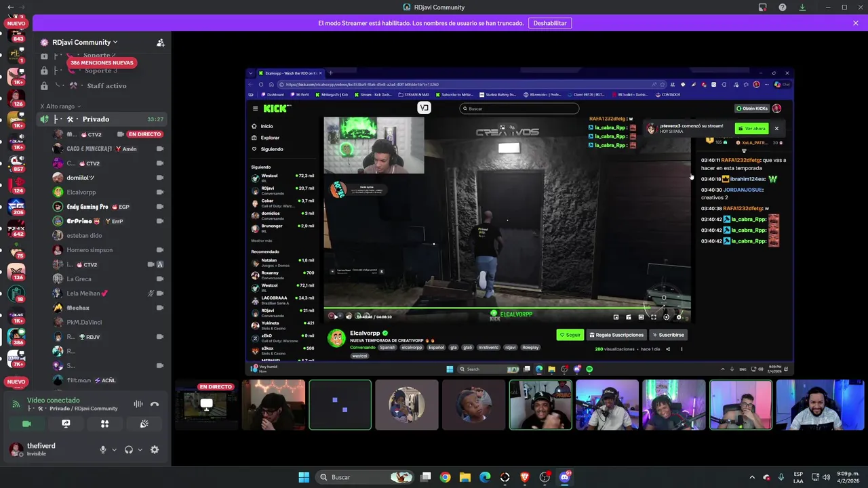Open Google Chrome from taskbar
The width and height of the screenshot is (868, 488).
pyautogui.click(x=445, y=477)
